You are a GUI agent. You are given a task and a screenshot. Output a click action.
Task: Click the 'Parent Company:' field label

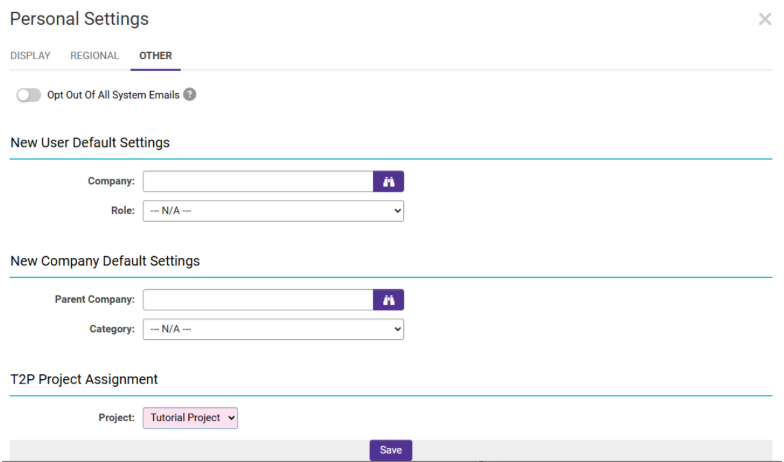coord(95,300)
